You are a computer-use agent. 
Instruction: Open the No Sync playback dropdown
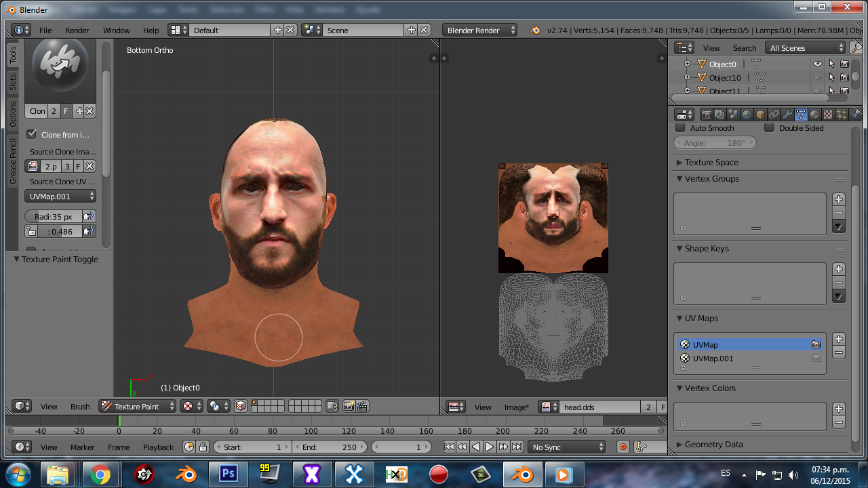click(568, 447)
